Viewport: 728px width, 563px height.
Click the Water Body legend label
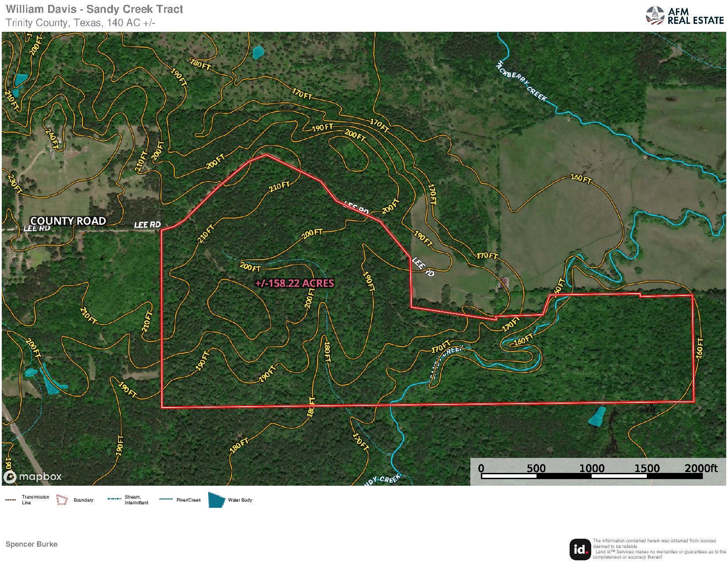(x=240, y=500)
